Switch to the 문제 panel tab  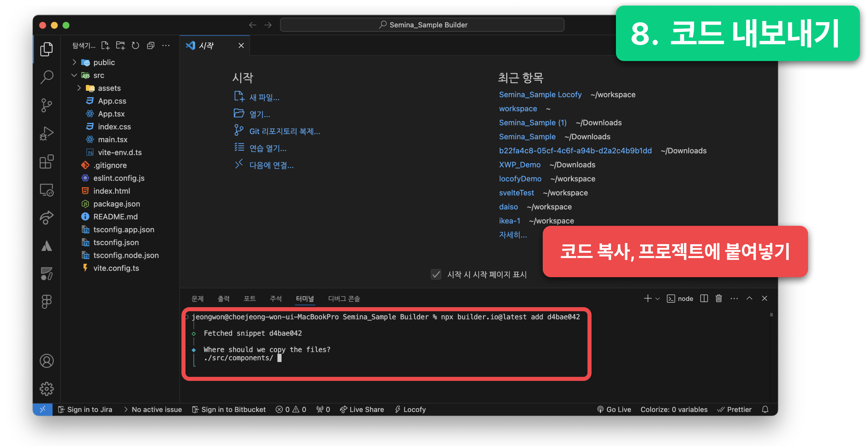point(197,298)
